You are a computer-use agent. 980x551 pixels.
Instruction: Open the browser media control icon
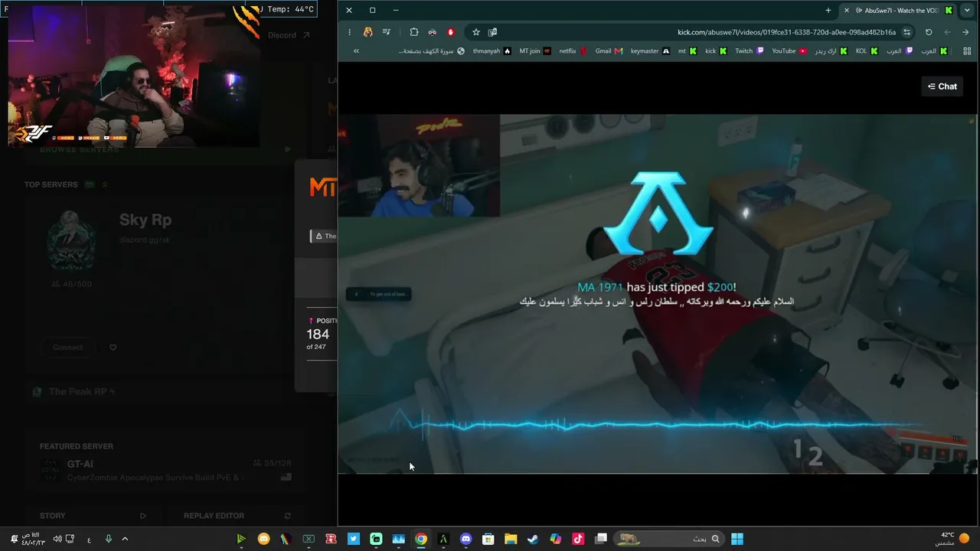[x=387, y=32]
